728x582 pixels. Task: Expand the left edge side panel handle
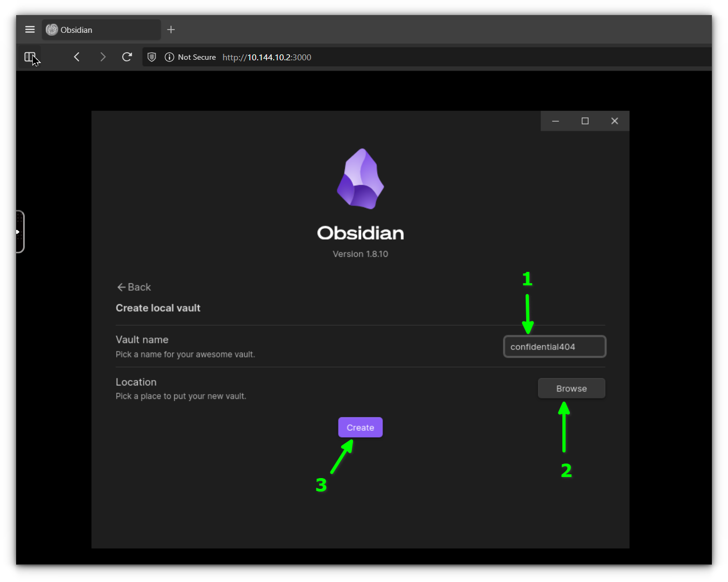pyautogui.click(x=20, y=232)
